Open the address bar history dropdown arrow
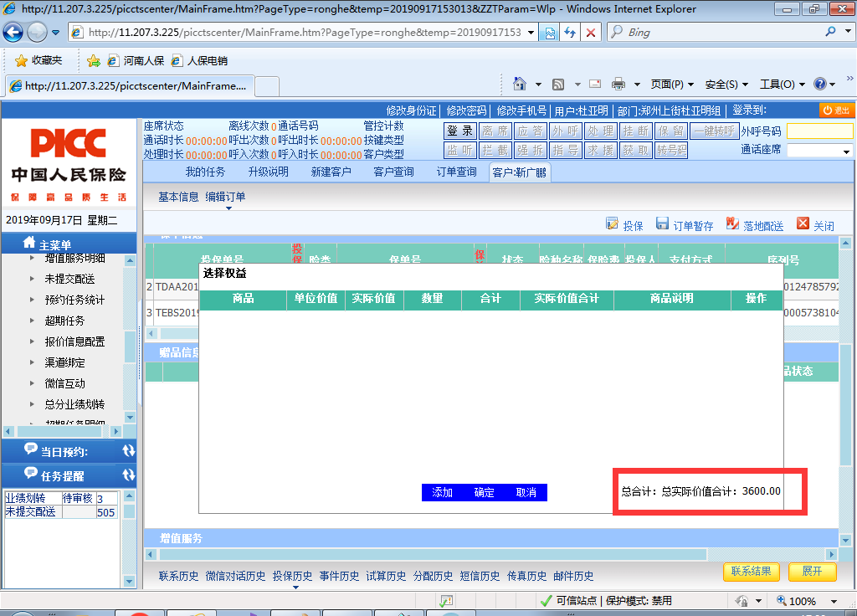 coord(531,33)
